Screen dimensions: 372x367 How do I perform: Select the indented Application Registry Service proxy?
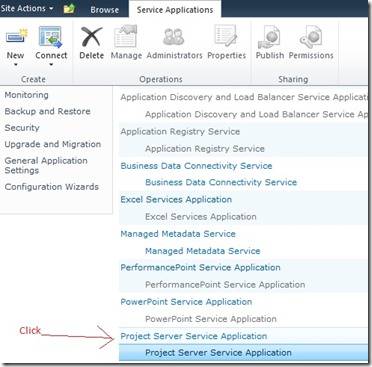click(244, 149)
